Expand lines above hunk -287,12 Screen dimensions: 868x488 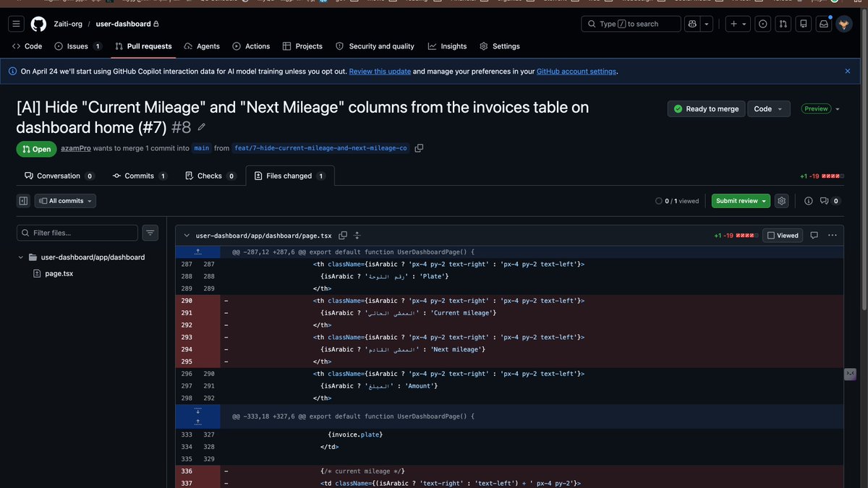(197, 252)
